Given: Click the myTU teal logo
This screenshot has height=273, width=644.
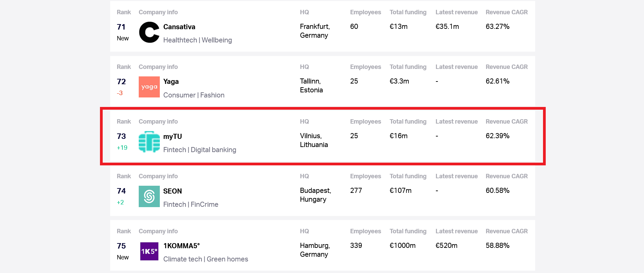Looking at the screenshot, I should [x=149, y=142].
